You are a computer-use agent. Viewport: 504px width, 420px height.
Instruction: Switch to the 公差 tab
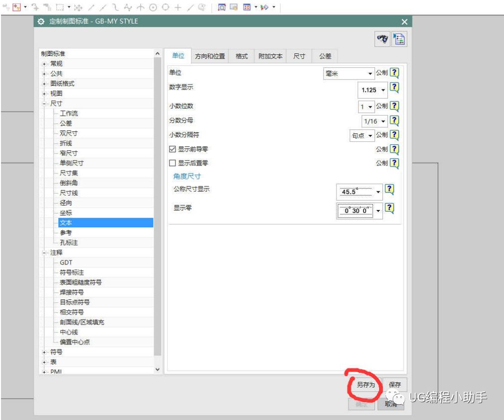coord(325,56)
